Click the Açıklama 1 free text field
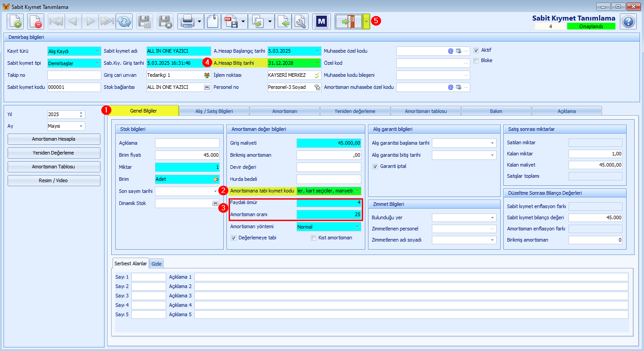644x351 pixels. (x=411, y=277)
